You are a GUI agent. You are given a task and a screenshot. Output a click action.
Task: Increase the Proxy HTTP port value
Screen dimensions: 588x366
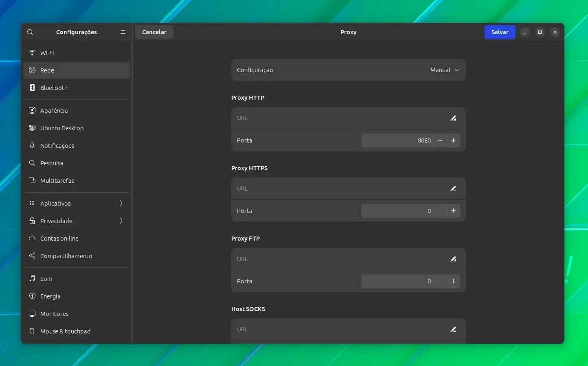pos(453,140)
